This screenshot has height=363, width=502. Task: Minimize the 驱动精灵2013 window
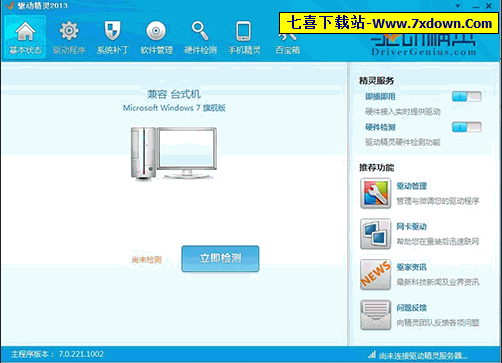coord(476,6)
